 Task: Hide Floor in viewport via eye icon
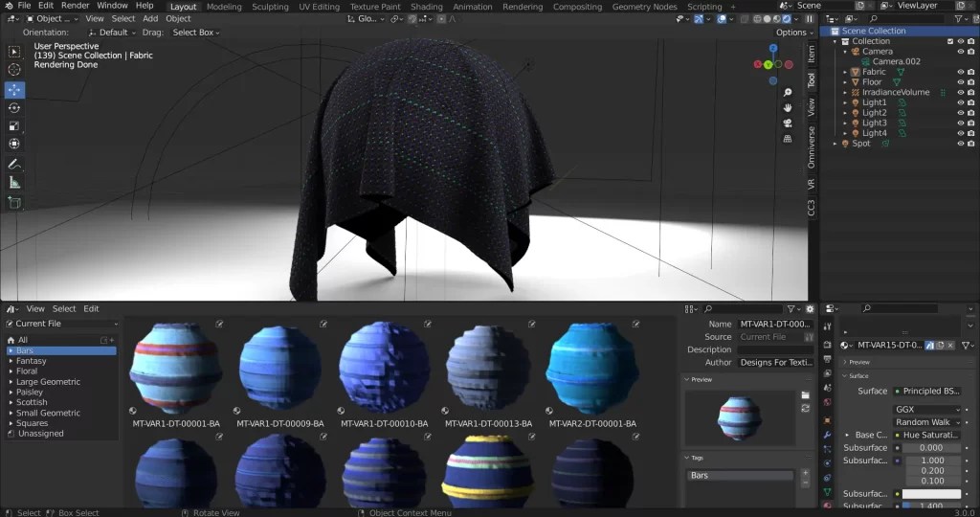coord(961,82)
